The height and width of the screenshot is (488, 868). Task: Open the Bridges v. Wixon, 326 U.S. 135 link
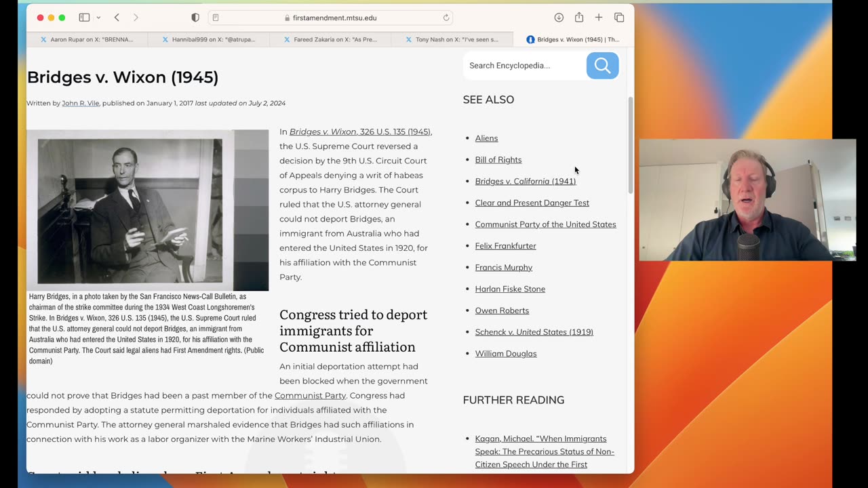click(360, 131)
